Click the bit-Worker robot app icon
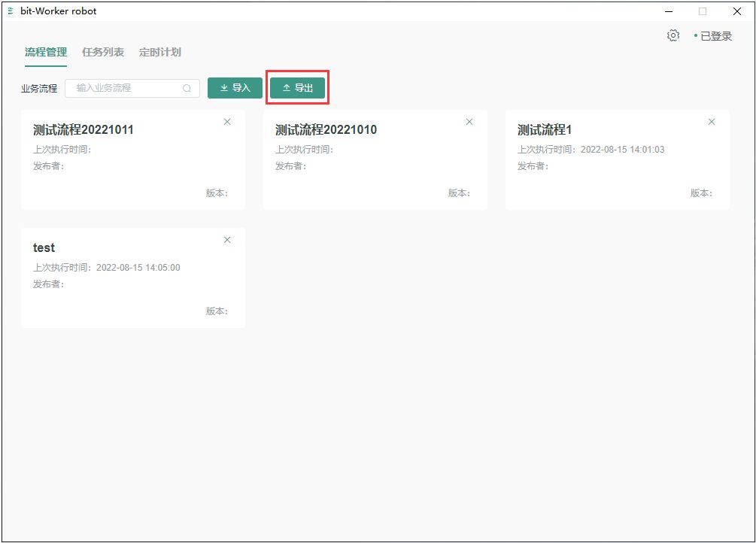 point(11,11)
